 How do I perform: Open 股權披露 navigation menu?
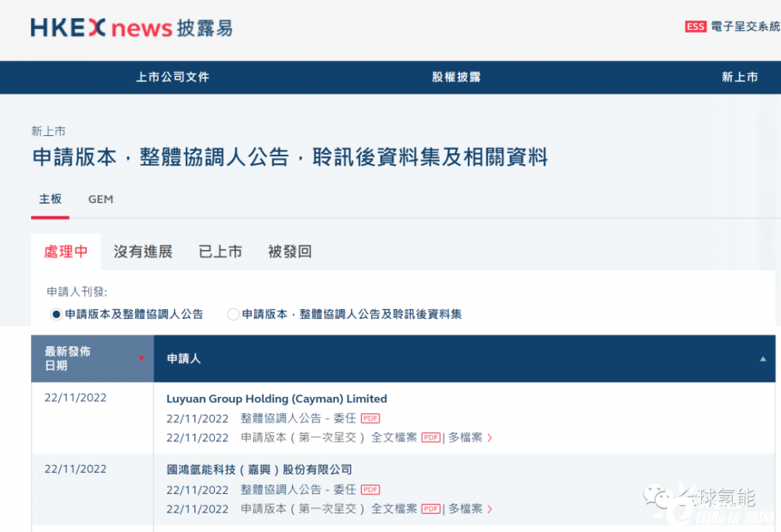pyautogui.click(x=456, y=77)
